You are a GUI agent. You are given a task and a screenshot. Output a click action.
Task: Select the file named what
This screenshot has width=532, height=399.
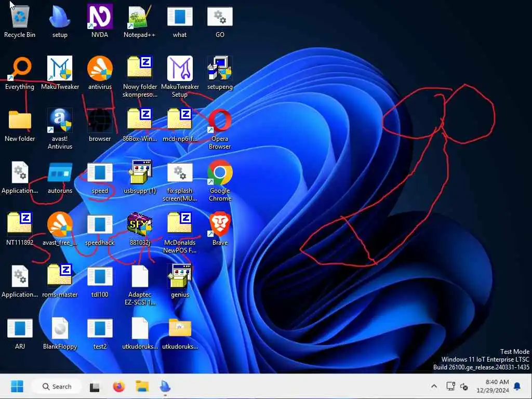(180, 21)
